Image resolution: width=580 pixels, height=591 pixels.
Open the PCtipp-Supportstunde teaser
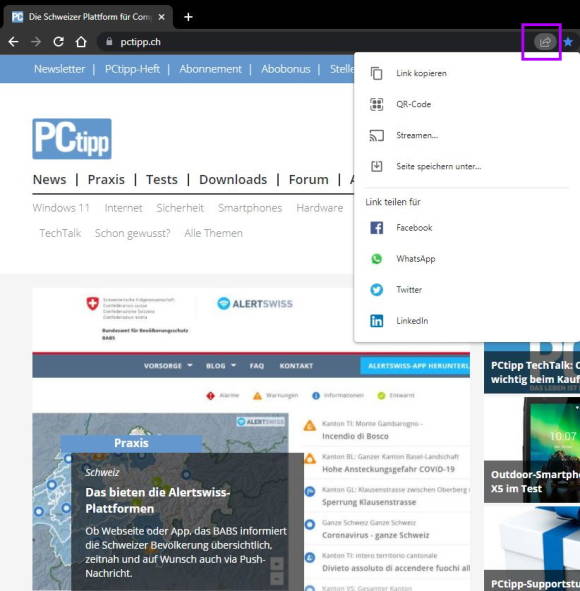(532, 549)
